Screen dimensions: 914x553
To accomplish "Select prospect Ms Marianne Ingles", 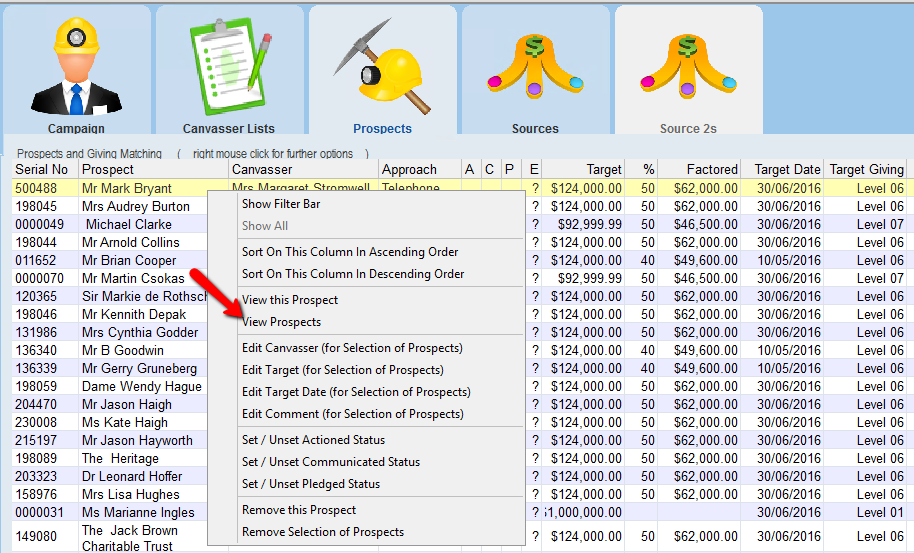I will [x=138, y=513].
